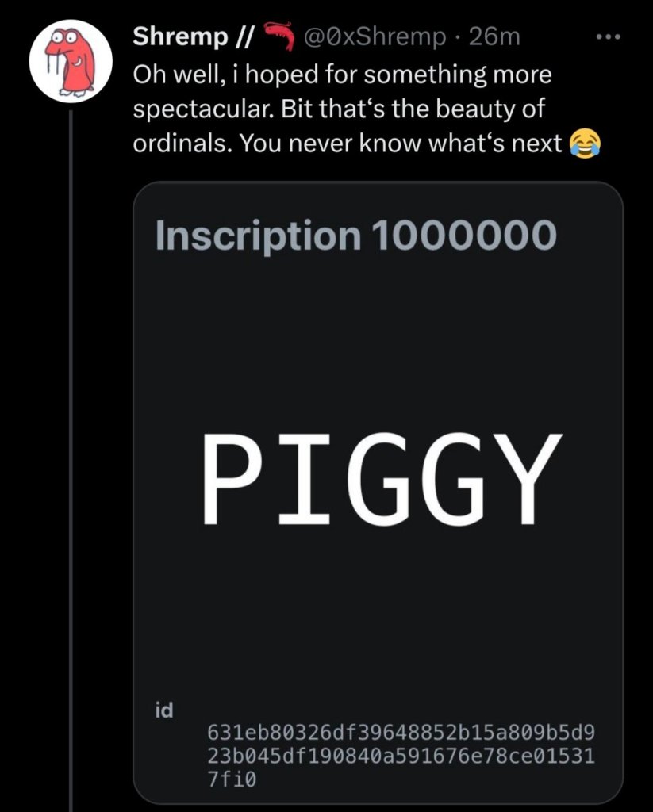This screenshot has width=653, height=812.
Task: Click the laughing-crying emoji in the tweet
Action: 585,144
